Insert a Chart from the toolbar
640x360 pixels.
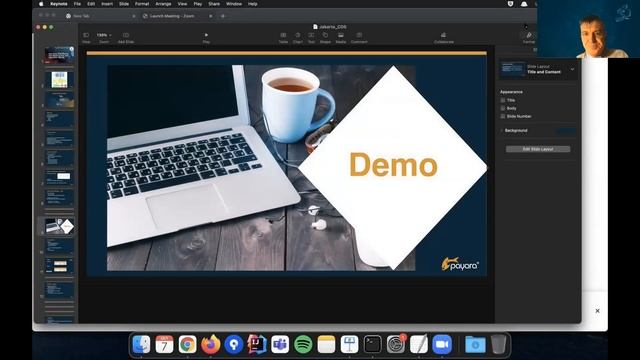(298, 38)
